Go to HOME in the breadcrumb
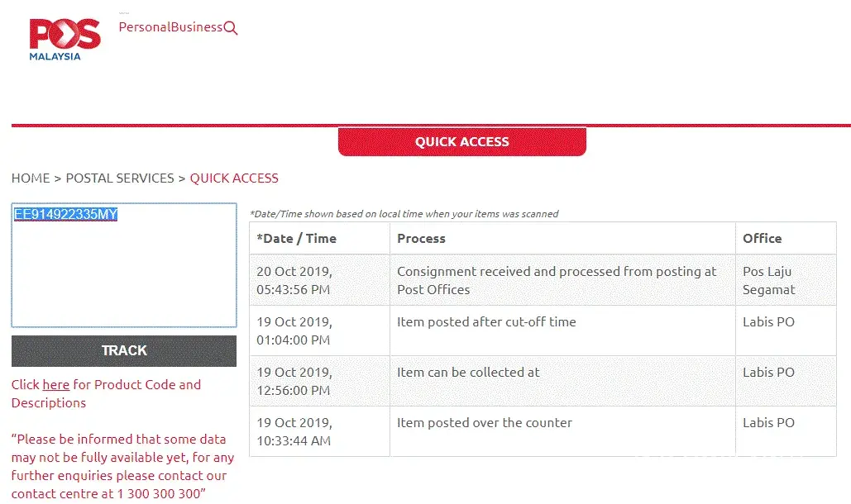Viewport: 851px width, 504px height. (x=31, y=178)
